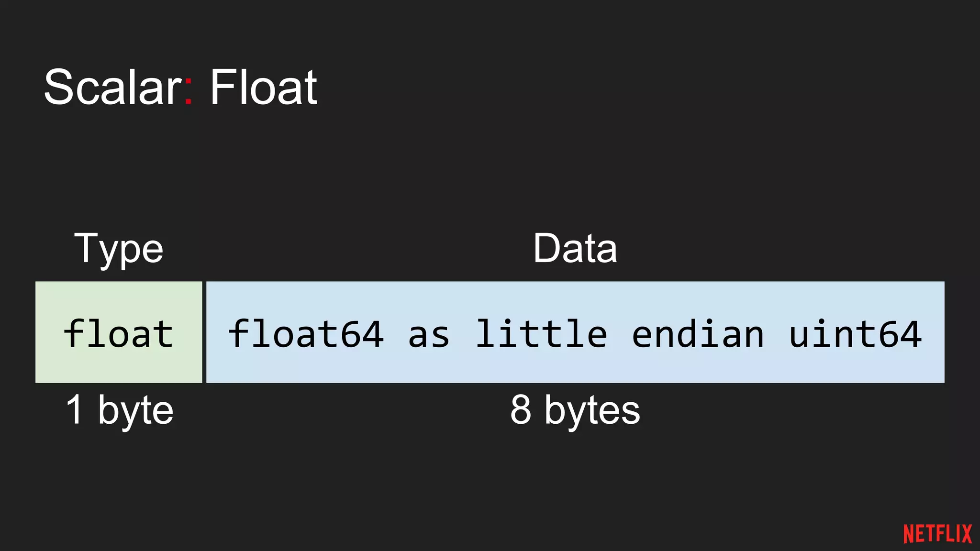Click the word "endian" in the data box
Screen dimensions: 980x551
(698, 334)
